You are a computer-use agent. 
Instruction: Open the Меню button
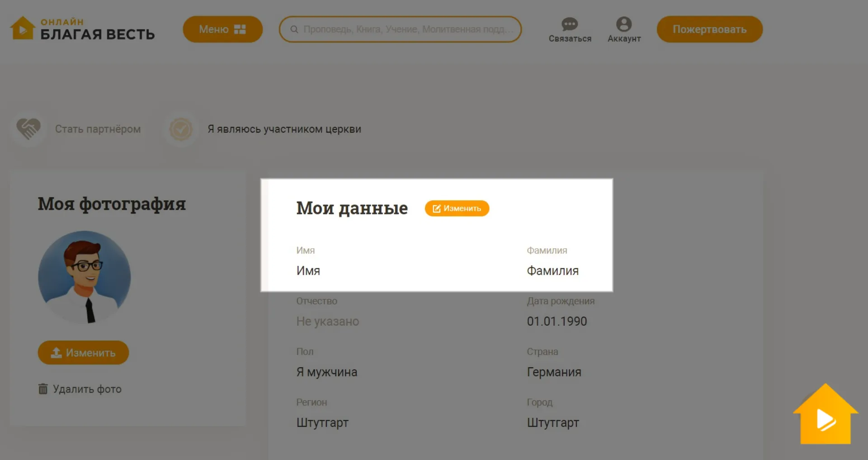coord(222,29)
